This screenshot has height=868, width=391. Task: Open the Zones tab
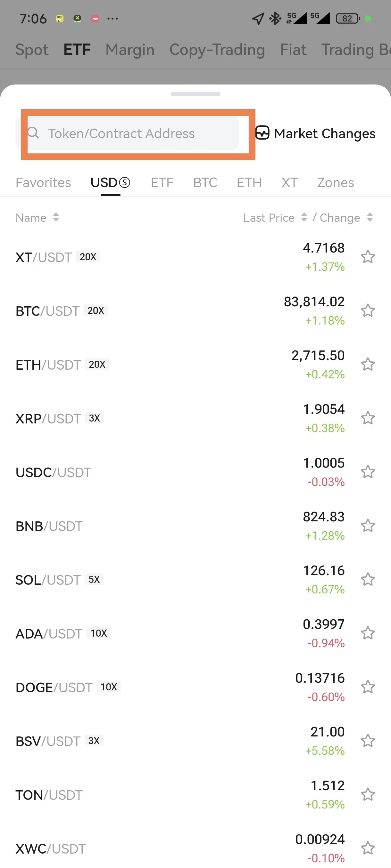pyautogui.click(x=335, y=183)
